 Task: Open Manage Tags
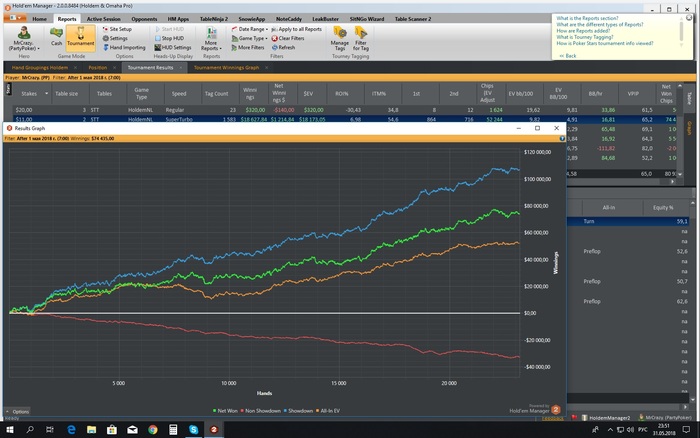point(340,38)
